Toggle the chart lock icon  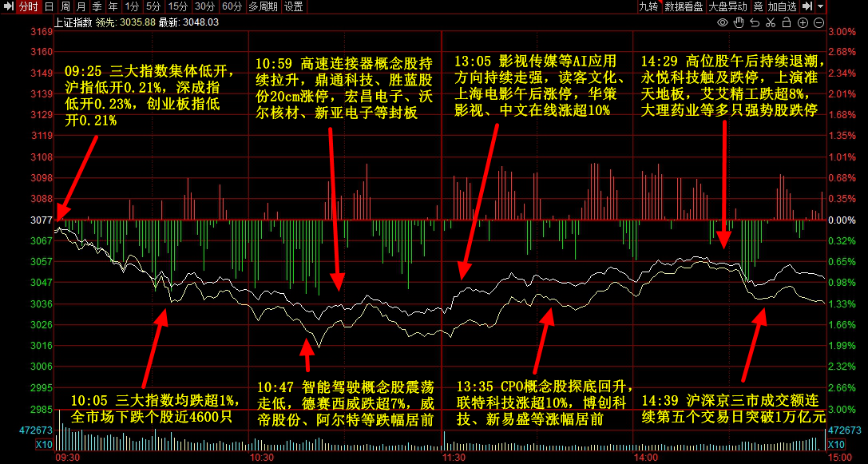787,22
